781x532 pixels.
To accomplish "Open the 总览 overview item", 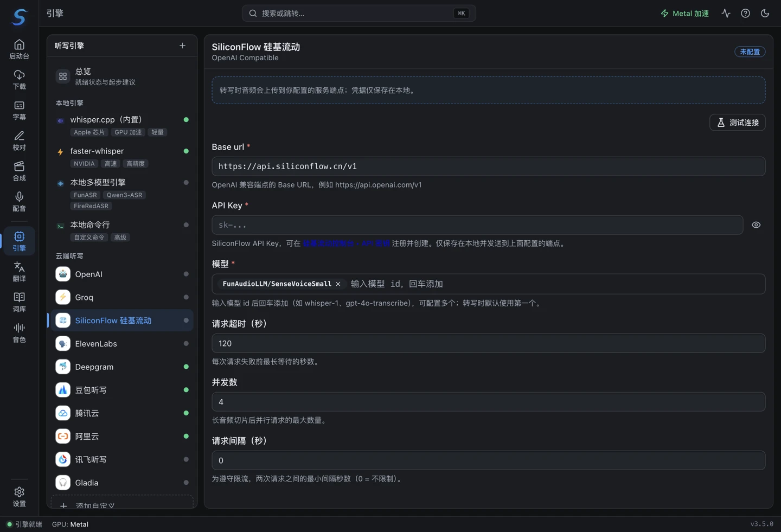I will [122, 76].
